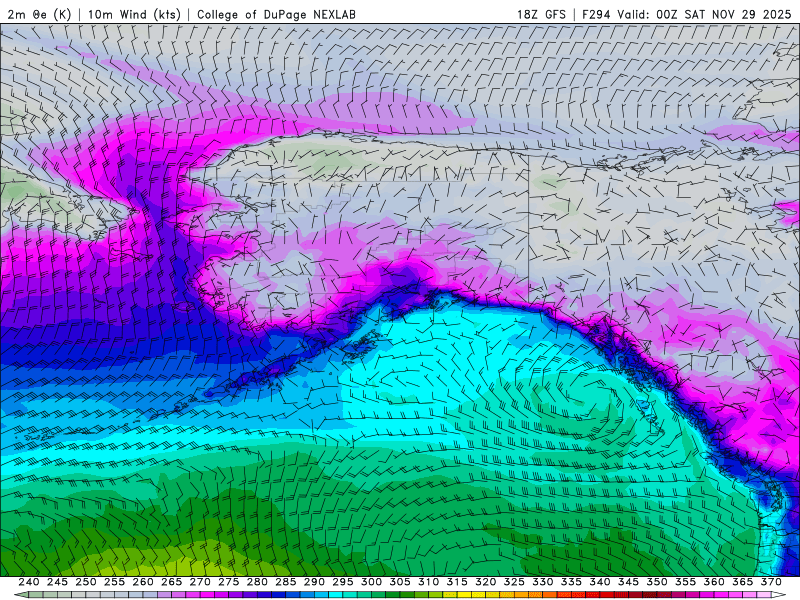Click the 350 value on the color scale
The image size is (800, 600).
tap(657, 582)
